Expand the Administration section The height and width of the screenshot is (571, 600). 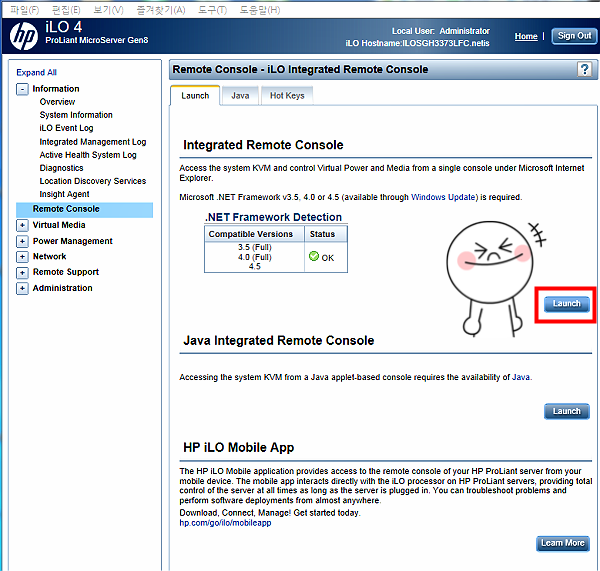[x=22, y=288]
